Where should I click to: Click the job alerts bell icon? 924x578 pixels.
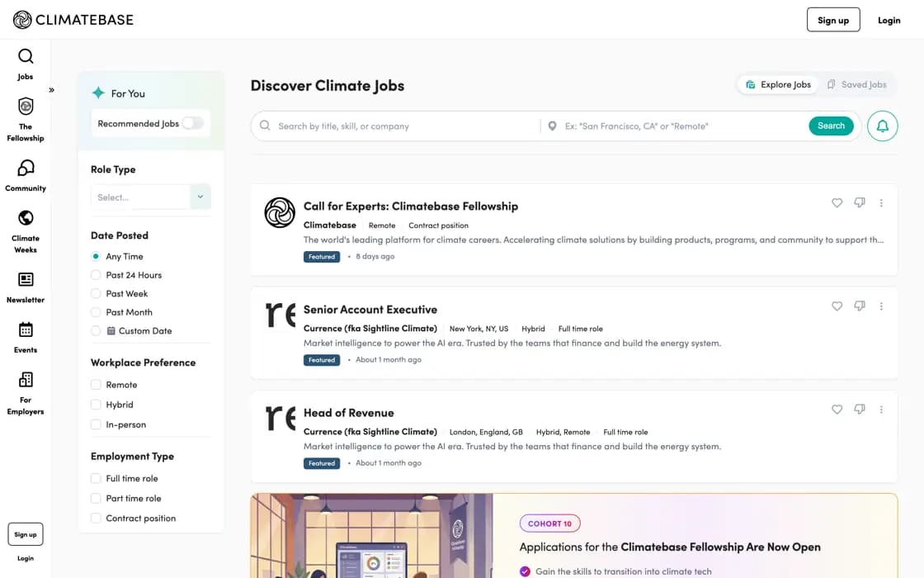point(882,126)
